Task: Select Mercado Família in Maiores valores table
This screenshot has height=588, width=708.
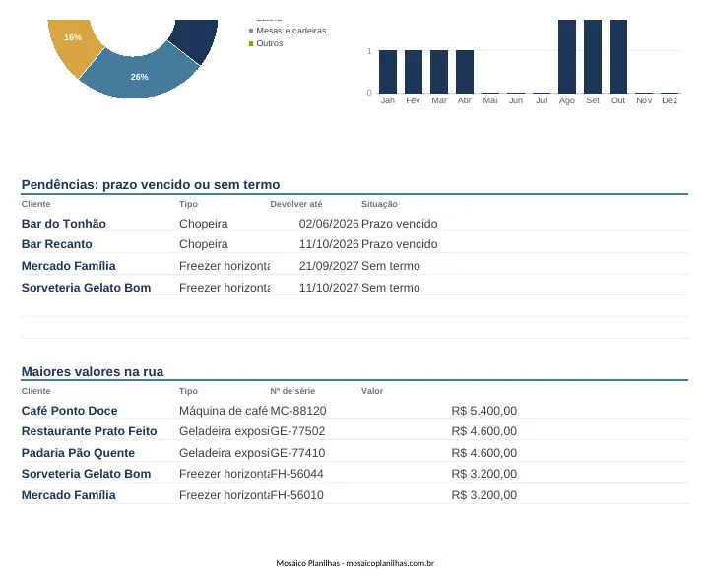Action: 68,495
